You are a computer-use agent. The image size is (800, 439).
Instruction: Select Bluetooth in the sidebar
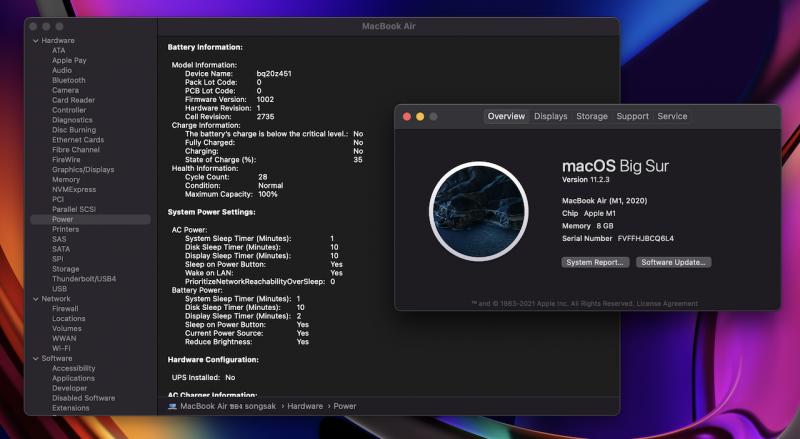tap(69, 80)
